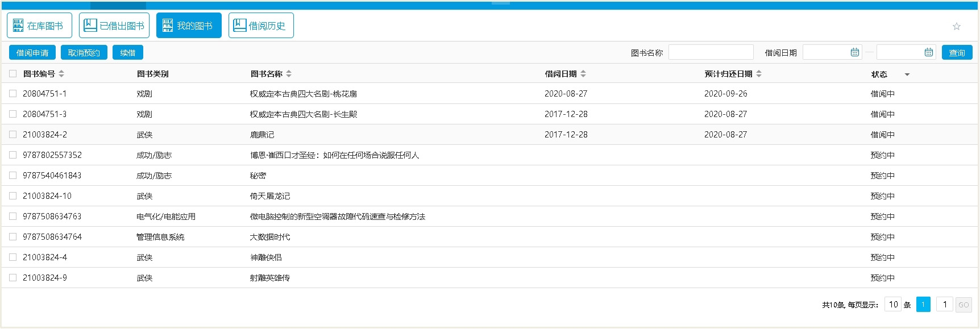Click the favorite star icon
The image size is (980, 329).
[957, 26]
